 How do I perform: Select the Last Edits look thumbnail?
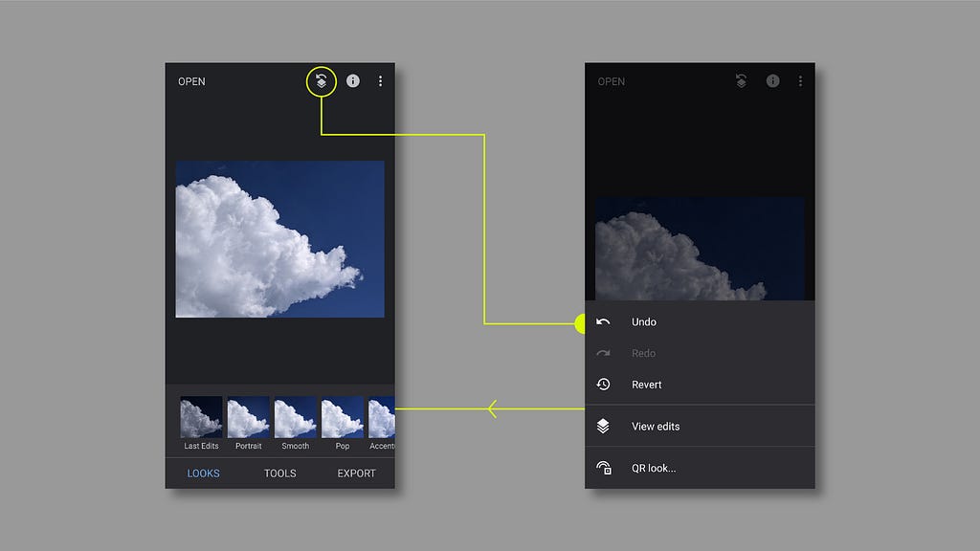(201, 417)
